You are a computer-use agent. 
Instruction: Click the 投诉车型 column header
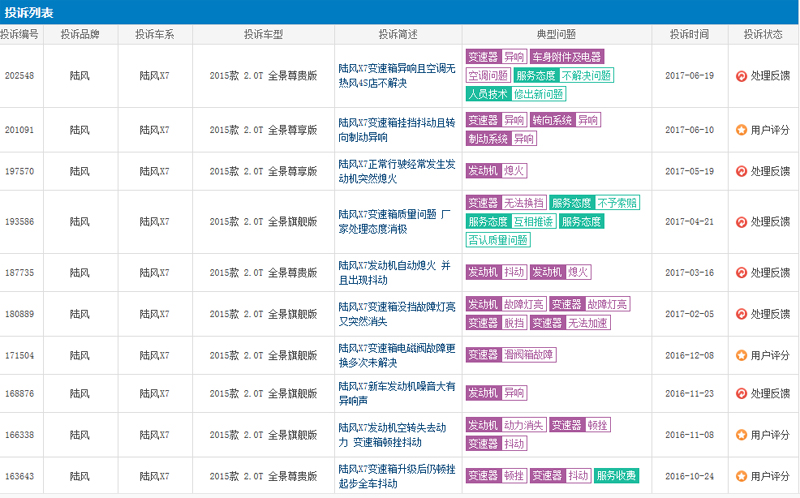[263, 34]
